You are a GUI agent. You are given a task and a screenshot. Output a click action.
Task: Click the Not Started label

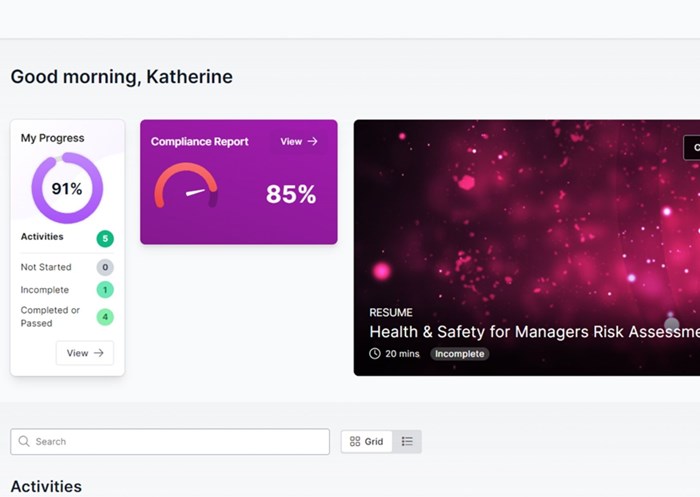(46, 267)
